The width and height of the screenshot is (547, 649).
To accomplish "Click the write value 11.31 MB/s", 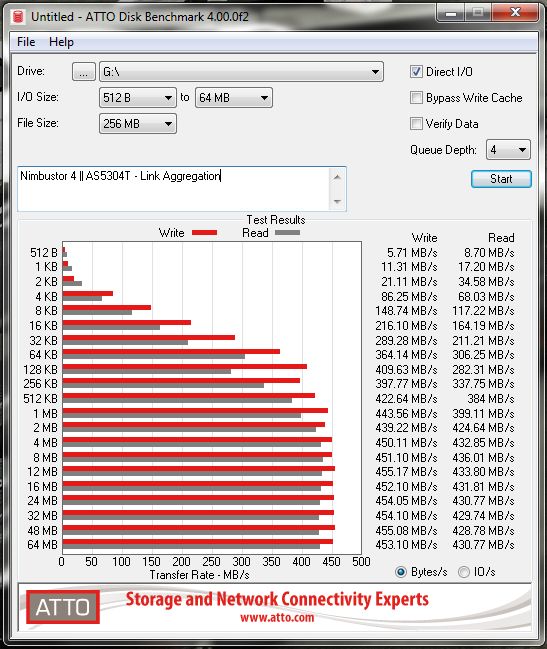I will coord(409,267).
